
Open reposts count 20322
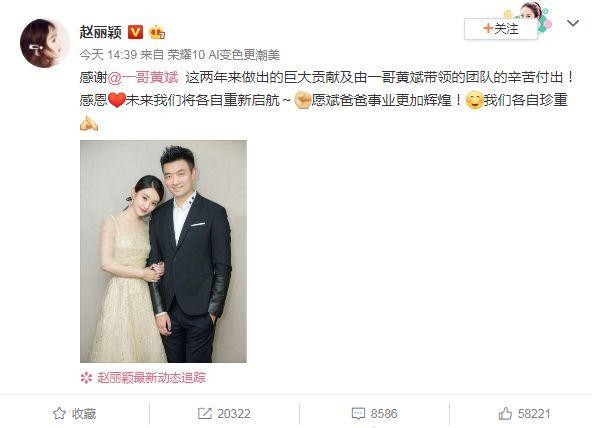(x=234, y=414)
